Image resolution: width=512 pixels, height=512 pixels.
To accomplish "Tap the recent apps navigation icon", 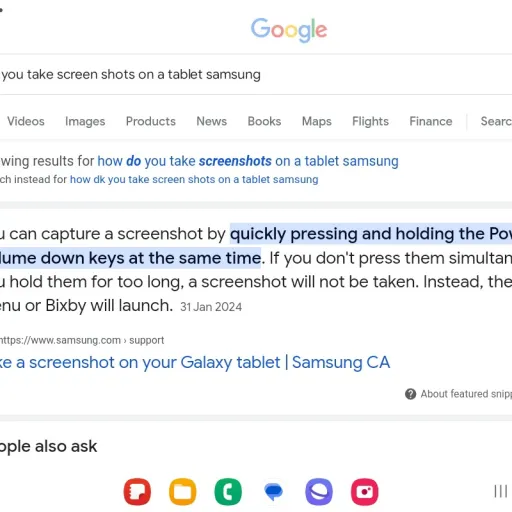I will [500, 491].
